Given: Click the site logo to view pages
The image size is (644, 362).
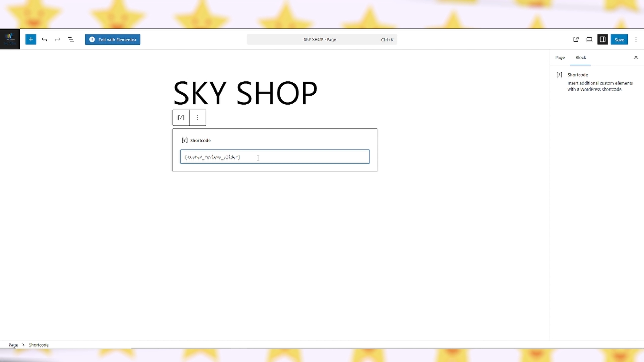Looking at the screenshot, I should tap(10, 39).
